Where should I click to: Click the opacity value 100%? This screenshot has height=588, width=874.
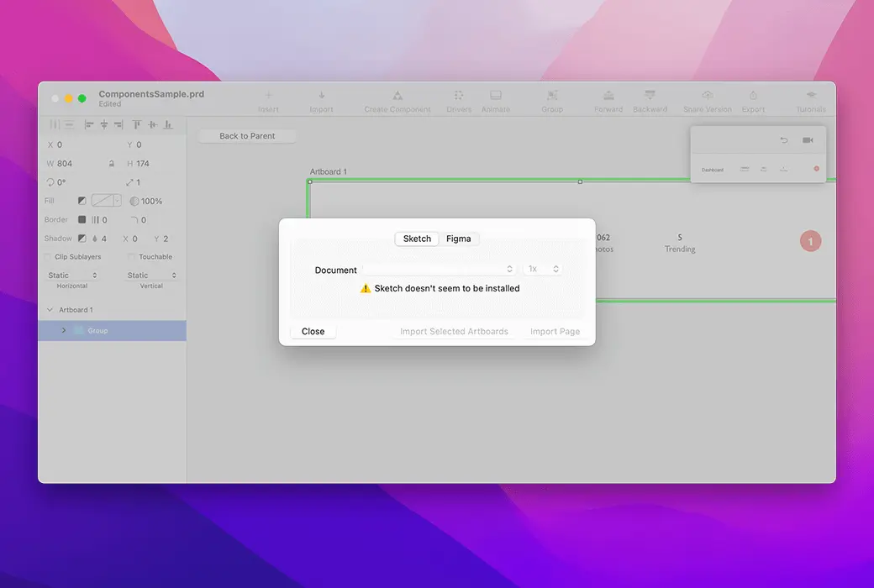click(151, 202)
